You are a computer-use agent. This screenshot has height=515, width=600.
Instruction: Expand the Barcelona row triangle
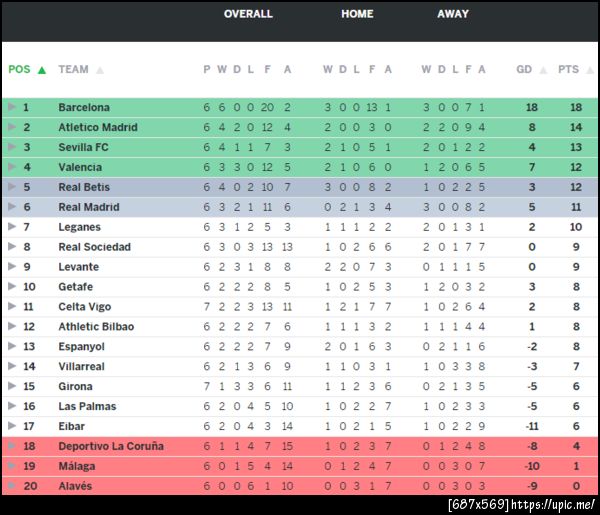click(12, 107)
